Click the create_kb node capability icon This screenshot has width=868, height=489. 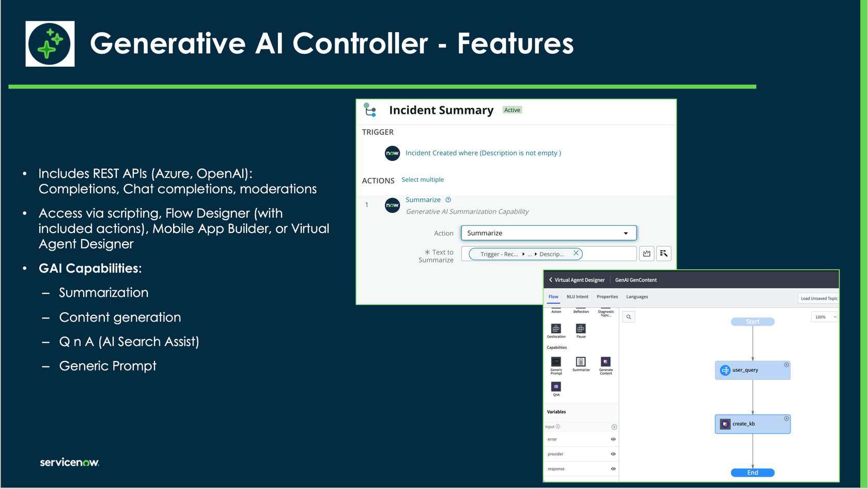tap(725, 424)
